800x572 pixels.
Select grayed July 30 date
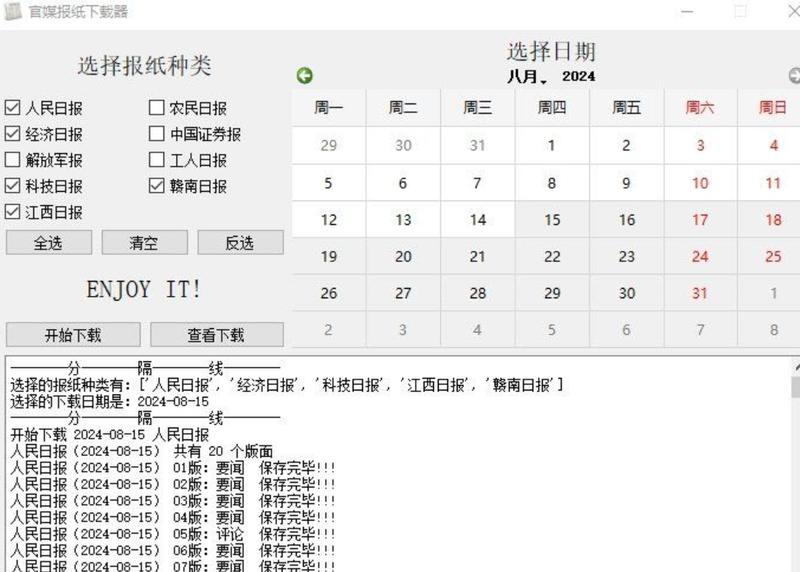[x=403, y=145]
